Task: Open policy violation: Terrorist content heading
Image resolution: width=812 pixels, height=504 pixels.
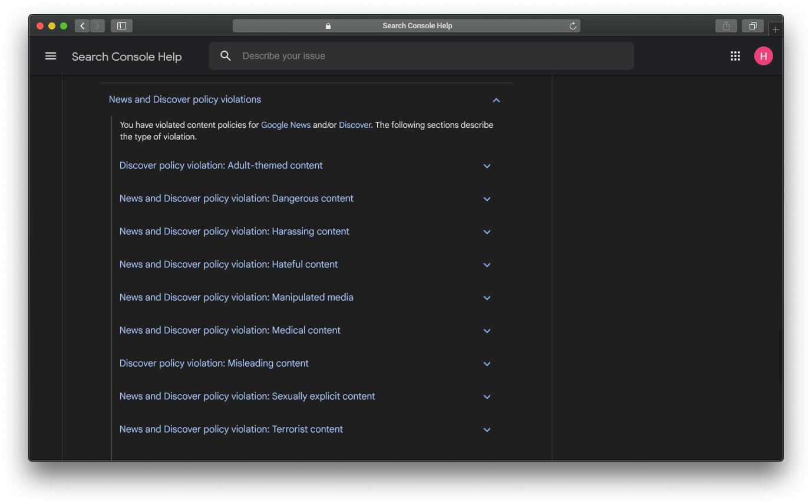Action: point(231,429)
